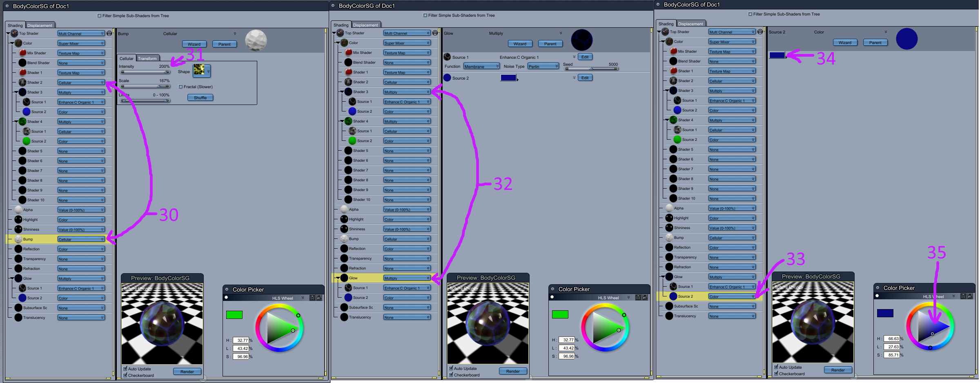This screenshot has height=383, width=980.
Task: Click the Source 1 organic icon in the middle Glow editor
Action: click(447, 57)
